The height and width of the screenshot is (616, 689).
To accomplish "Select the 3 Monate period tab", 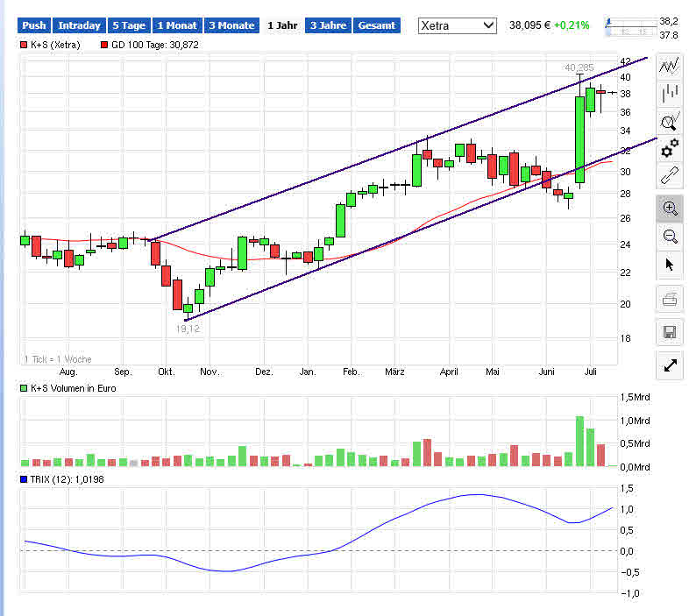I will point(231,25).
